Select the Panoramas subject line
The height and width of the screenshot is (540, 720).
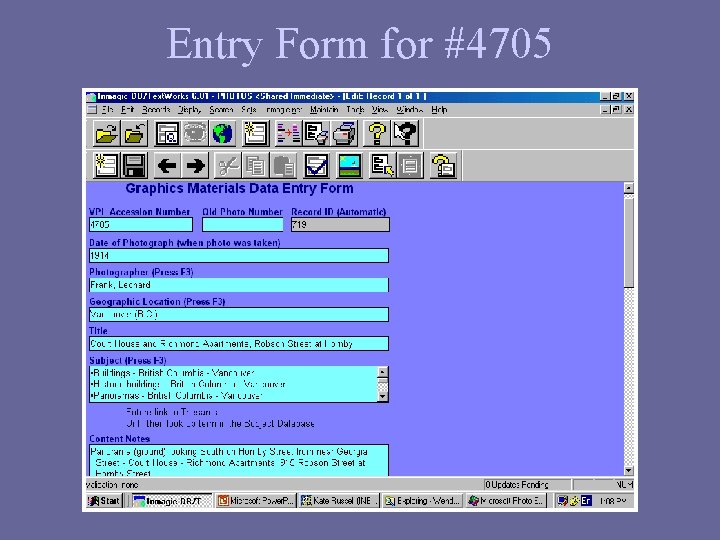pos(176,395)
